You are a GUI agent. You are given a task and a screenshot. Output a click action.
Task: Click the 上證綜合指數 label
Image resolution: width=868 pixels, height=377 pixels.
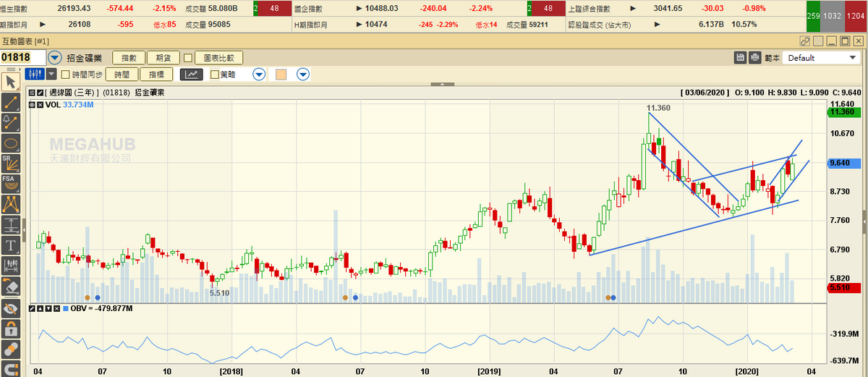pos(591,8)
